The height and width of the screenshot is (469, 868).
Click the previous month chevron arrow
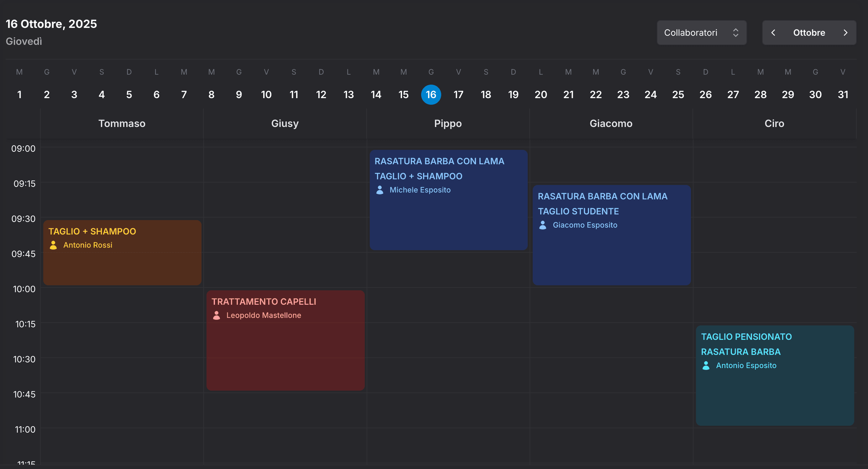pyautogui.click(x=773, y=33)
